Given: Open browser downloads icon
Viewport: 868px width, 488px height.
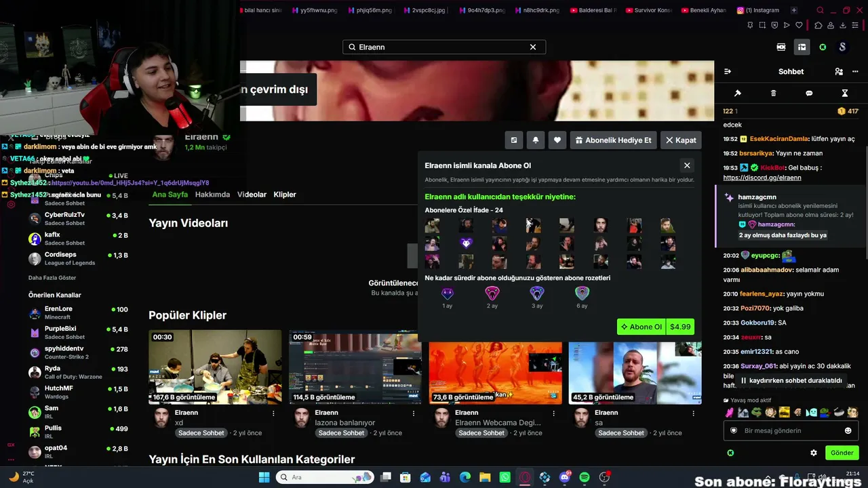Looking at the screenshot, I should point(842,25).
